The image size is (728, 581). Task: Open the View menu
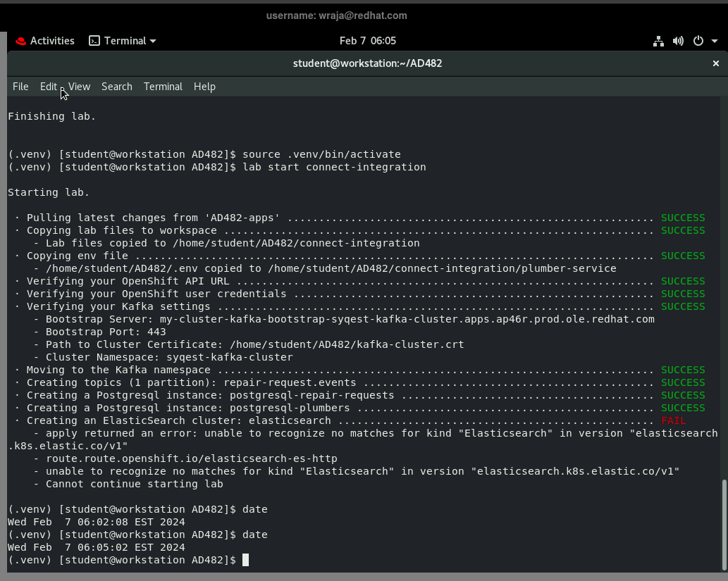[79, 87]
